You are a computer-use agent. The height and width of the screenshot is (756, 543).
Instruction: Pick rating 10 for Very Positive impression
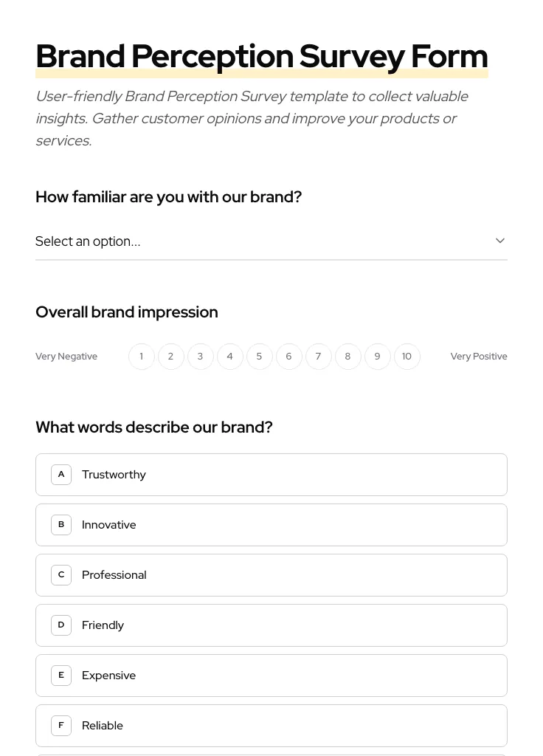coord(407,356)
